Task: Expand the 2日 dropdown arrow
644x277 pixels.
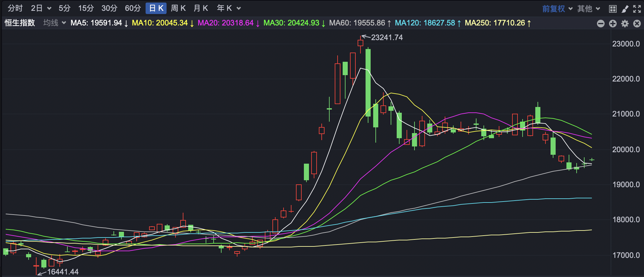Action: (49, 9)
